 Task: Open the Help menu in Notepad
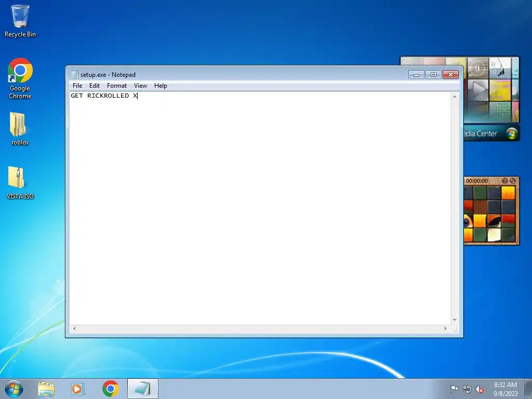[x=161, y=86]
